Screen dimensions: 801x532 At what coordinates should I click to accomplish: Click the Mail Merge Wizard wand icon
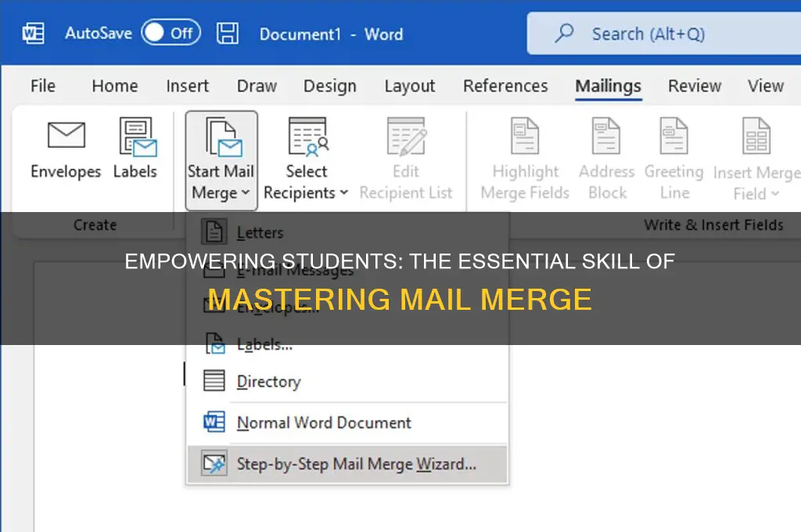pyautogui.click(x=214, y=463)
